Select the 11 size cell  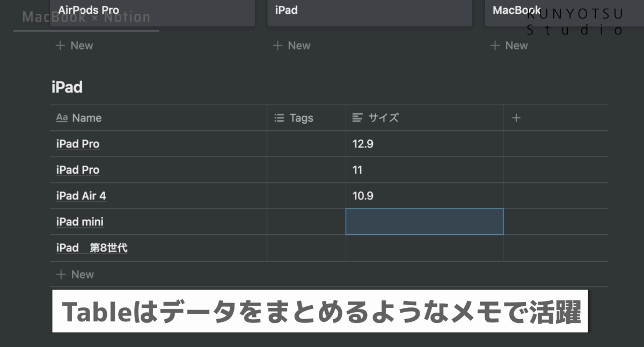(x=425, y=170)
